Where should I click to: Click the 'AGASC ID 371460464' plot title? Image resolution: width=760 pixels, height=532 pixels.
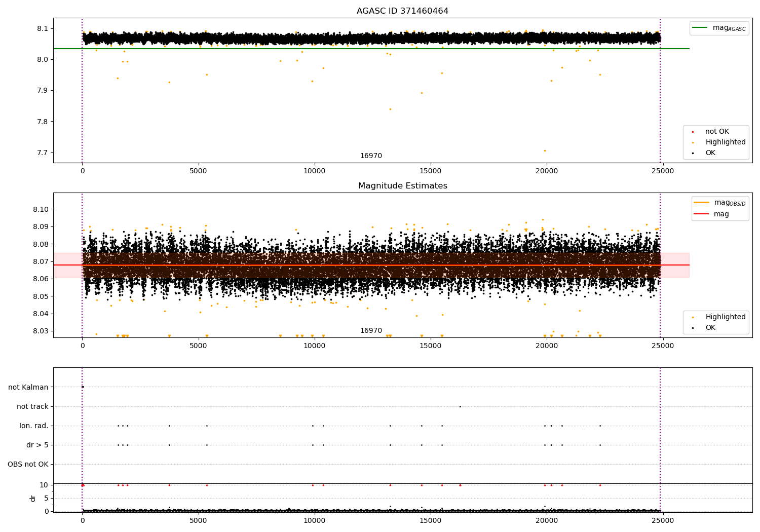(402, 11)
